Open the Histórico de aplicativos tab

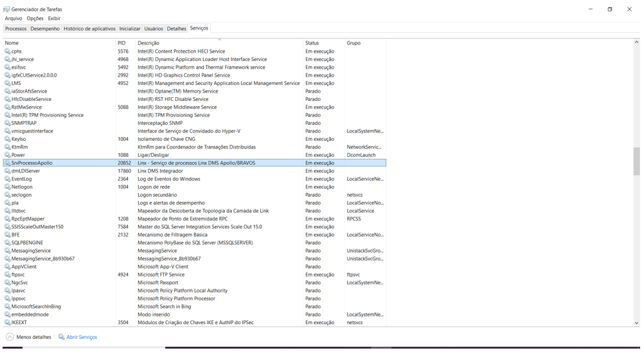coord(89,29)
